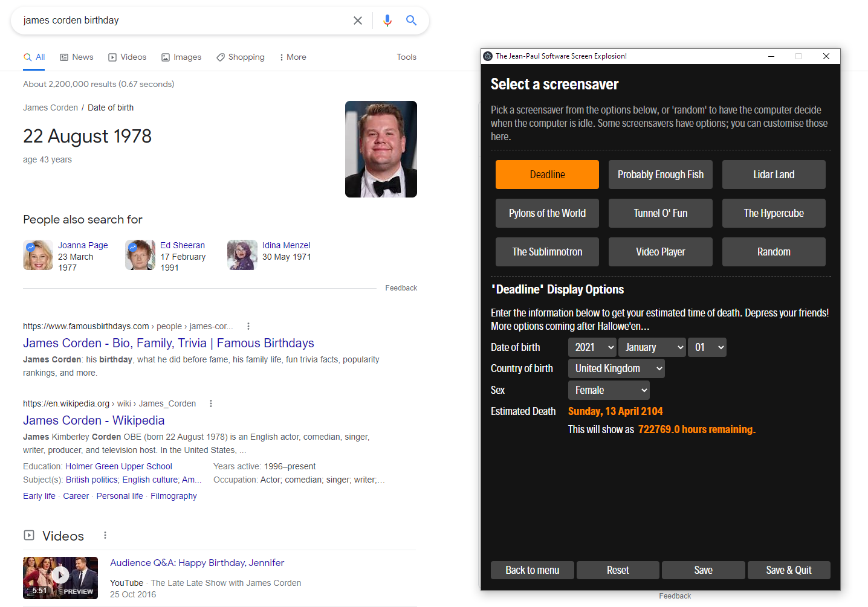Submit search with magnifying glass icon
Viewport: 868px width, 607px height.
(412, 21)
